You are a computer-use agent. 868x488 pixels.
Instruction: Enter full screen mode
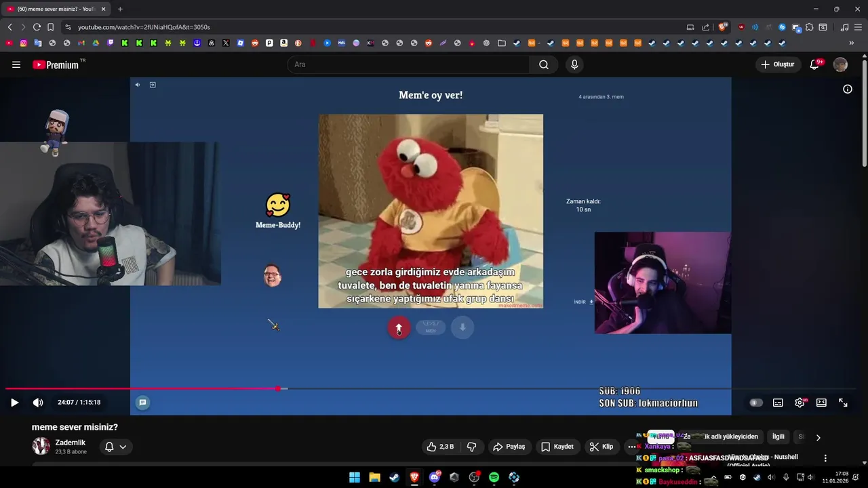coord(843,403)
